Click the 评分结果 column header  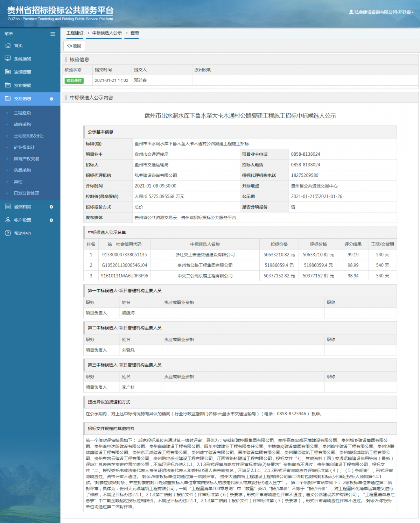point(353,244)
